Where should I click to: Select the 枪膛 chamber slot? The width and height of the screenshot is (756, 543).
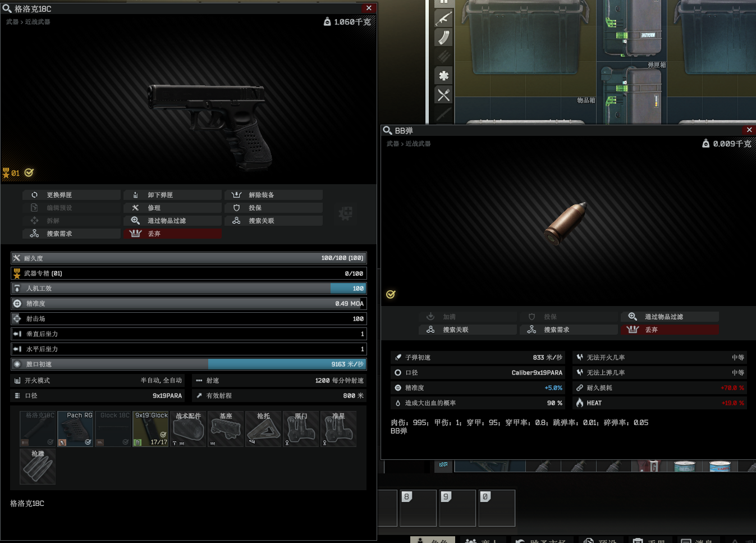(38, 467)
